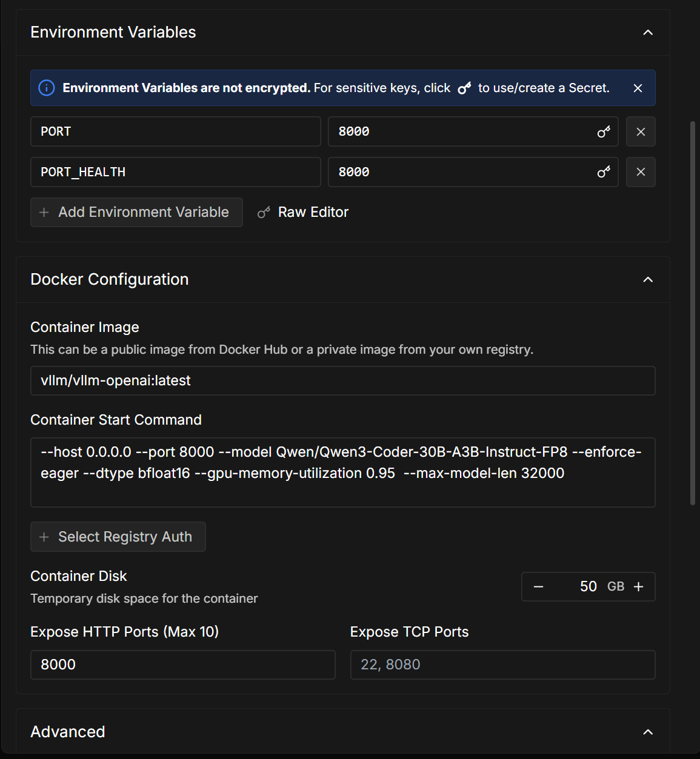This screenshot has width=700, height=759.
Task: Use a secret for the PORT value
Action: click(x=604, y=131)
